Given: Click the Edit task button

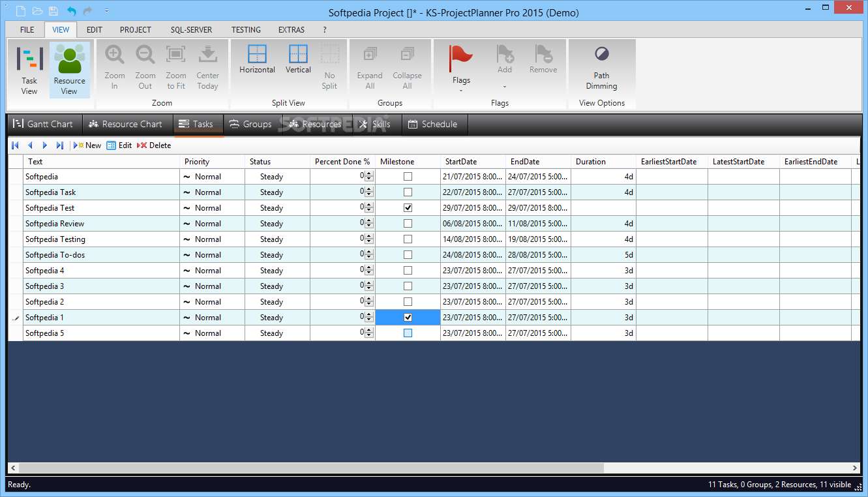Looking at the screenshot, I should tap(119, 145).
